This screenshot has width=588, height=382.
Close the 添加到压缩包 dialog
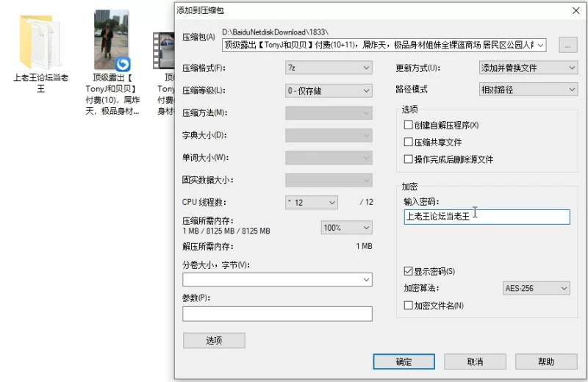click(576, 10)
